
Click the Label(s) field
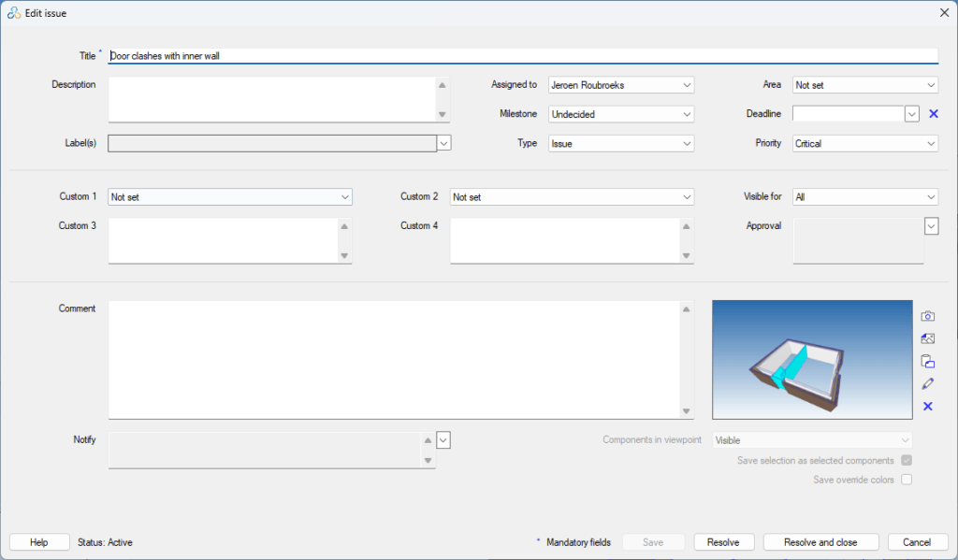pos(272,144)
